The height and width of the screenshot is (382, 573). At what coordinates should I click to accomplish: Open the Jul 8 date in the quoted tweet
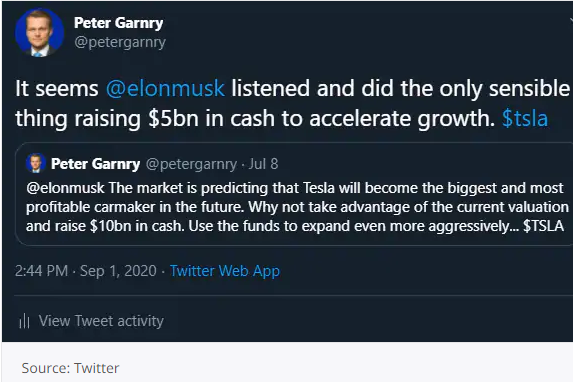(x=263, y=164)
